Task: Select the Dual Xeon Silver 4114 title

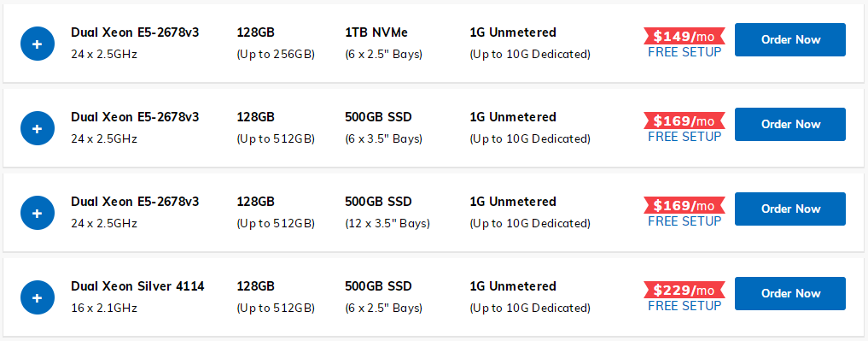Action: coord(137,286)
